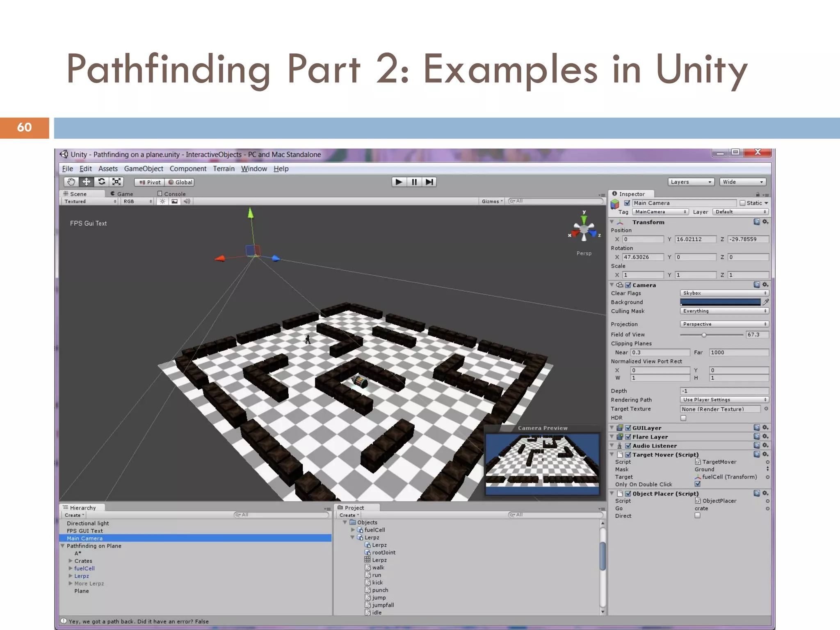Screen dimensions: 840x630
Task: Open the GameObject menu
Action: click(x=144, y=169)
